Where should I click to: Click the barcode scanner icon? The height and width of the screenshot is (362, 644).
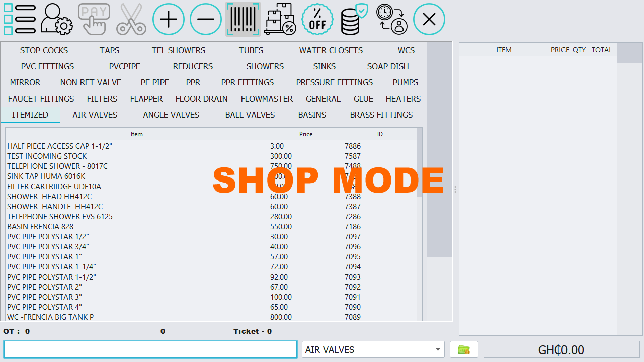click(243, 19)
